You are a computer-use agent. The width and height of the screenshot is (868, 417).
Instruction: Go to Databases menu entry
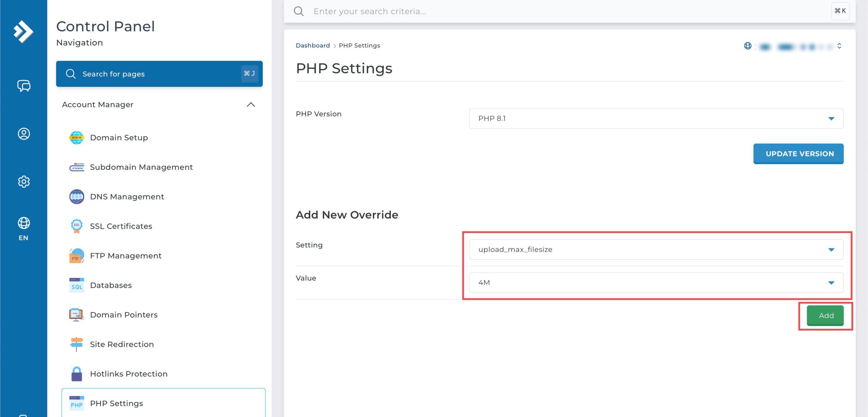tap(111, 285)
